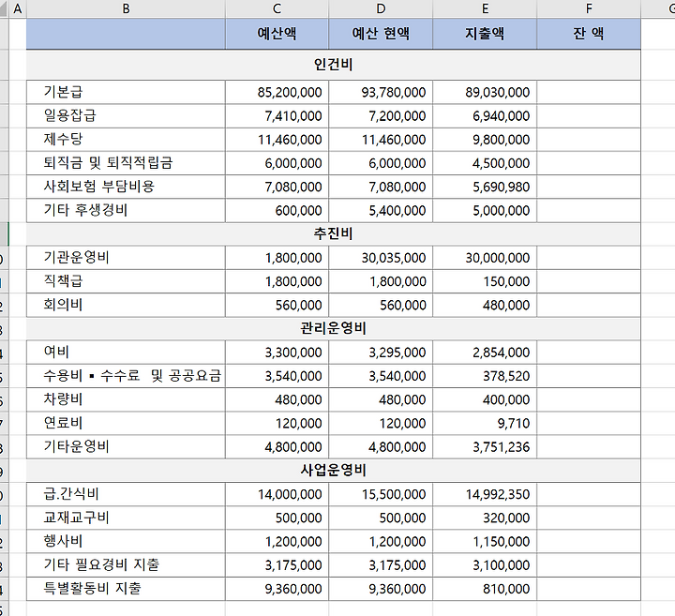The image size is (675, 616).
Task: Select column C header
Action: point(277,8)
